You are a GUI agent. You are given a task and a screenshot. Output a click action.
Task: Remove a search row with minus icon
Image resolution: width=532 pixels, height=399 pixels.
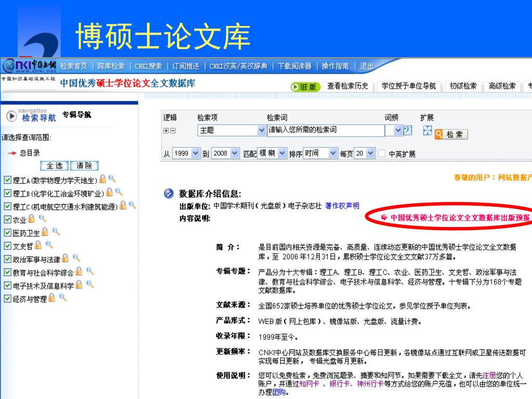click(x=173, y=130)
